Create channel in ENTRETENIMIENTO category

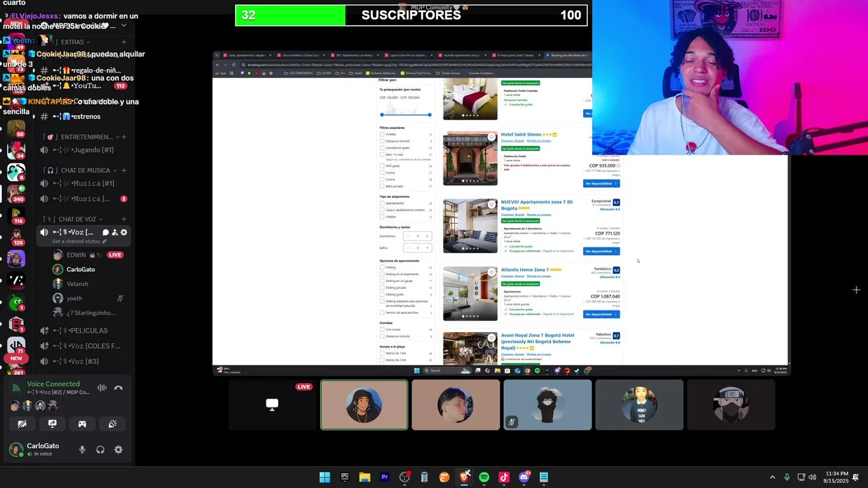[123, 137]
